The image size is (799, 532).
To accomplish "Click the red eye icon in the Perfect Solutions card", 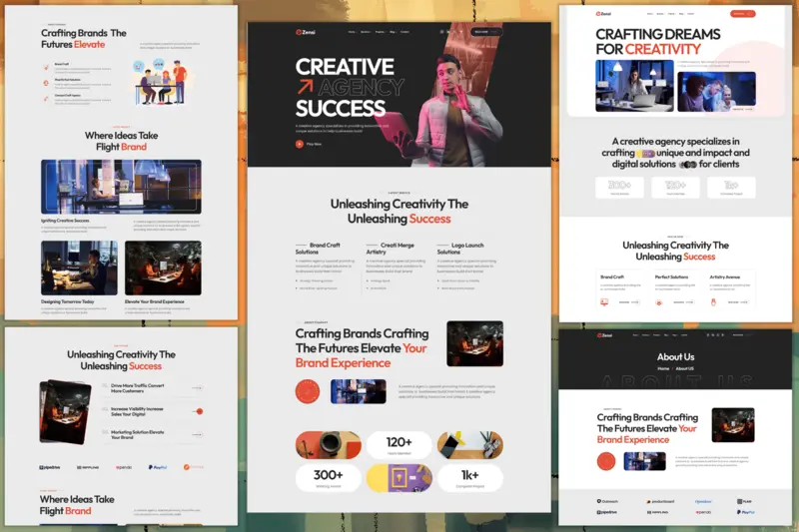I will tap(659, 302).
